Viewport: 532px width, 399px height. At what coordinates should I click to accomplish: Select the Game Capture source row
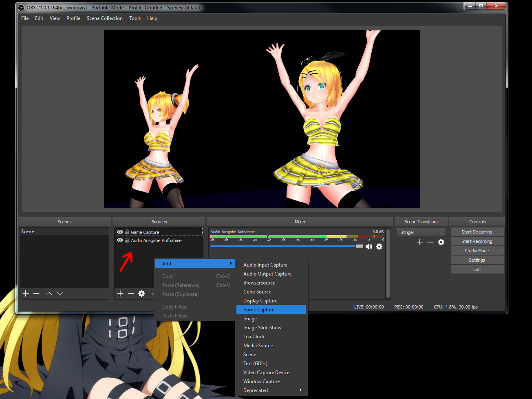click(x=159, y=232)
